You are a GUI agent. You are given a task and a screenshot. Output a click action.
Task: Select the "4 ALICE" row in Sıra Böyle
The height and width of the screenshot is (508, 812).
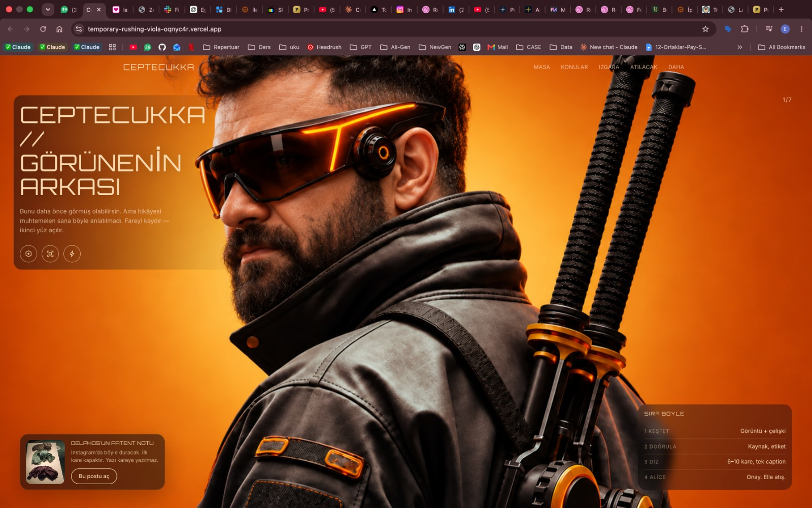click(x=715, y=477)
